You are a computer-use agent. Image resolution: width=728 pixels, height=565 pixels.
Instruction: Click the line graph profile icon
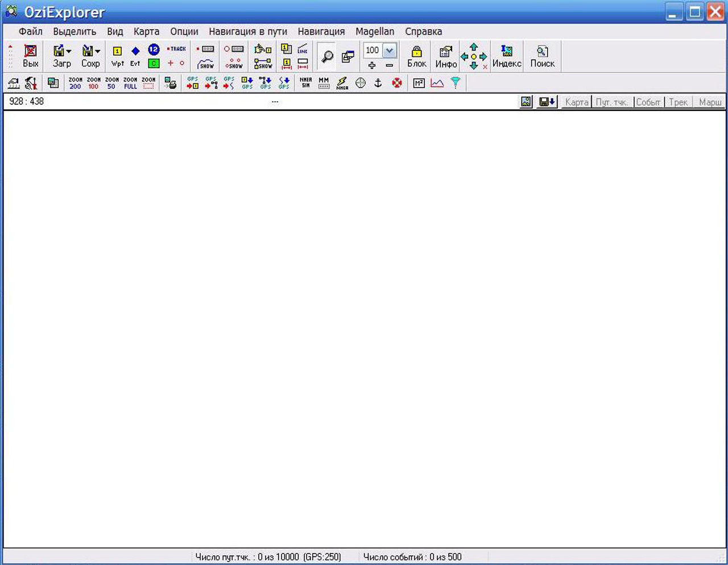(437, 83)
